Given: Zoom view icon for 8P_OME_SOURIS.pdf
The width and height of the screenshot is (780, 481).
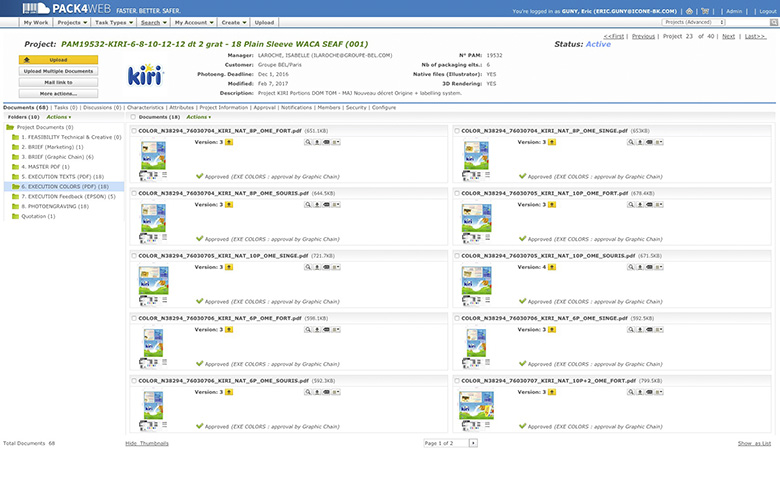Looking at the screenshot, I should pyautogui.click(x=308, y=205).
